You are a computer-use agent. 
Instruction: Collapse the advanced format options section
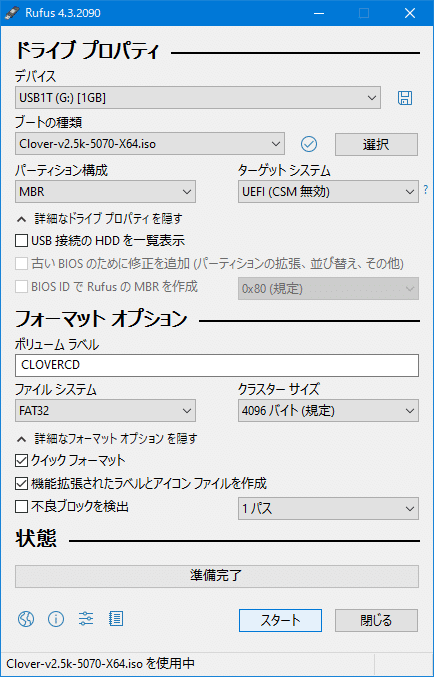pos(107,439)
